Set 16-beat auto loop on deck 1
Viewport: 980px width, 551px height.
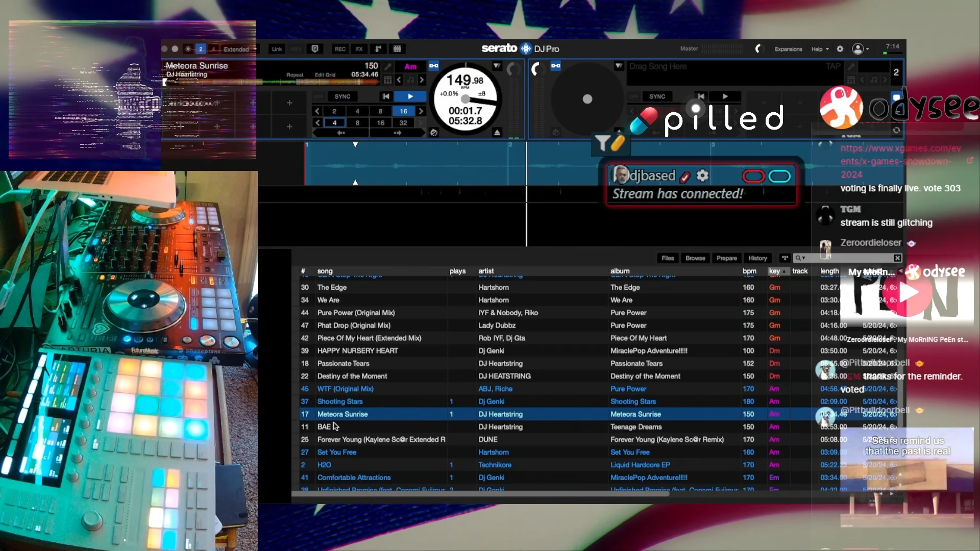pos(403,111)
